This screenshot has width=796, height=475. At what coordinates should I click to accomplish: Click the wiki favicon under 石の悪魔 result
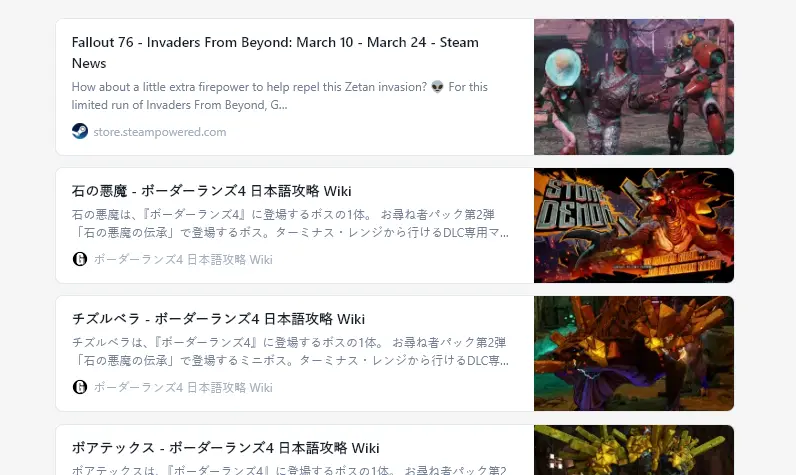80,259
